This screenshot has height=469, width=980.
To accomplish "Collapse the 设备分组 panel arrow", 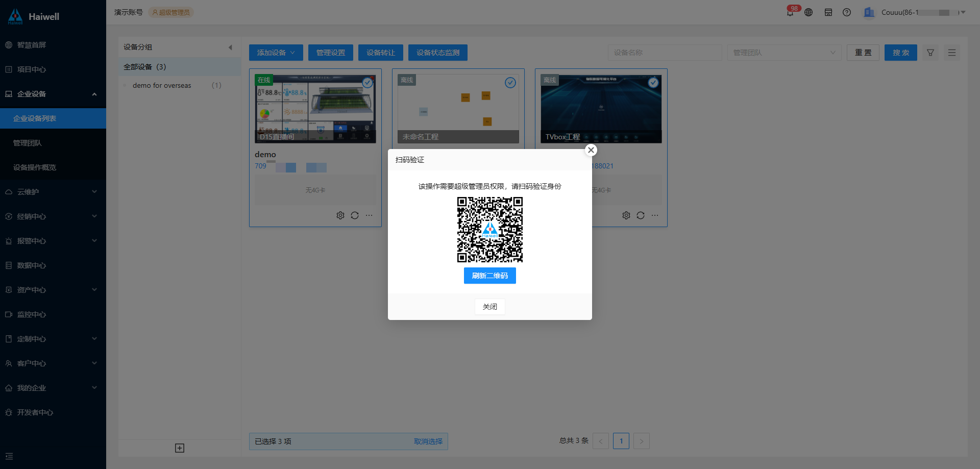I will pyautogui.click(x=230, y=47).
